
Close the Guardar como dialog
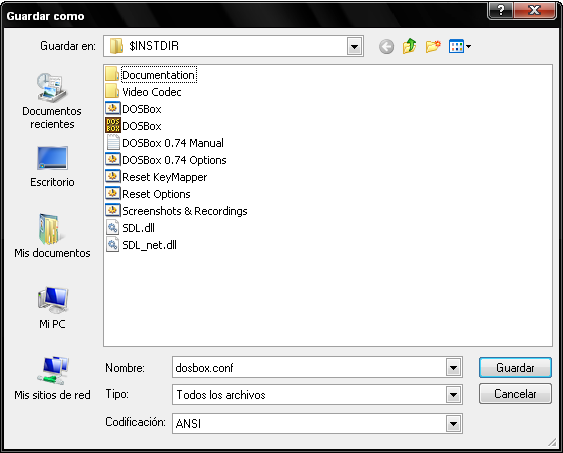tap(534, 10)
